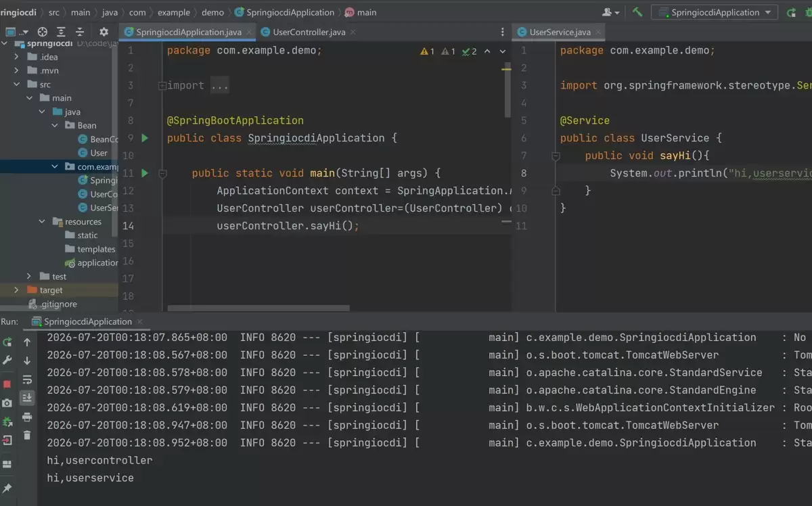Open project tool window settings gear
Image resolution: width=812 pixels, height=506 pixels.
[104, 32]
